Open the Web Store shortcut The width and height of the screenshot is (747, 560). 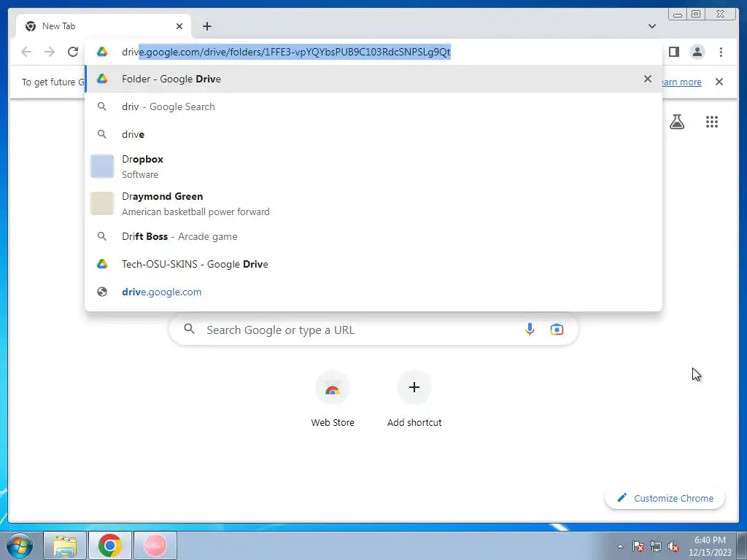coord(333,399)
